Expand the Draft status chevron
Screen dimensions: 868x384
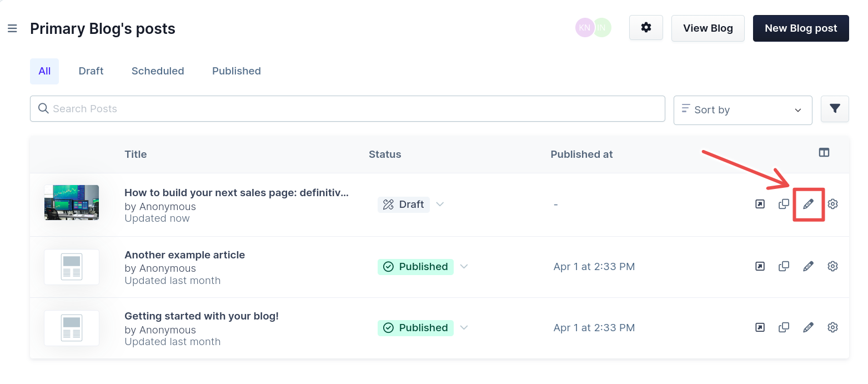click(439, 205)
